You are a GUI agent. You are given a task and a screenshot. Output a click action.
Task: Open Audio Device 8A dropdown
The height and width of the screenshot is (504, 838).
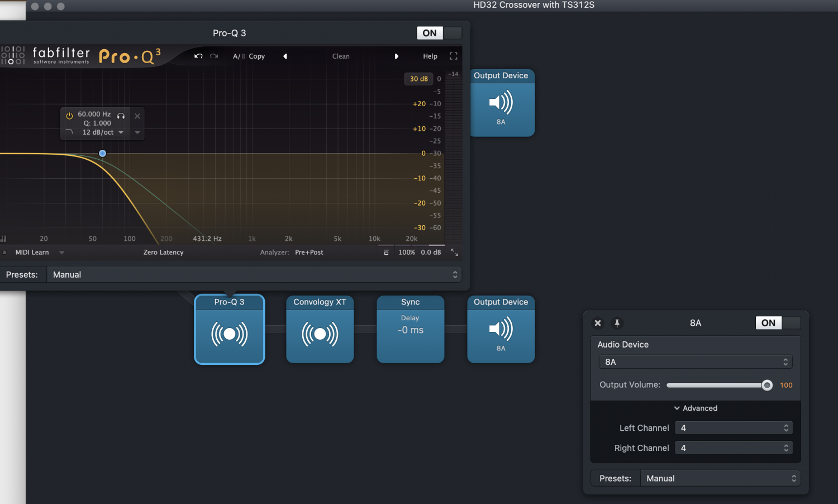696,362
